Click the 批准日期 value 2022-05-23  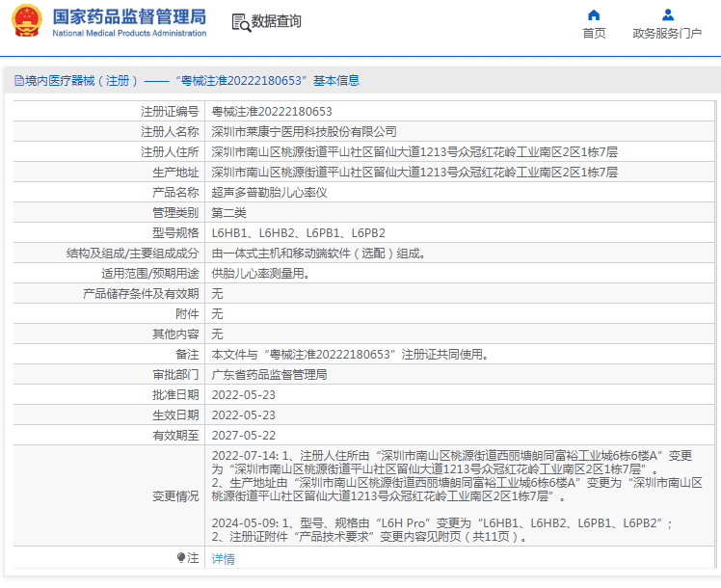pyautogui.click(x=243, y=395)
